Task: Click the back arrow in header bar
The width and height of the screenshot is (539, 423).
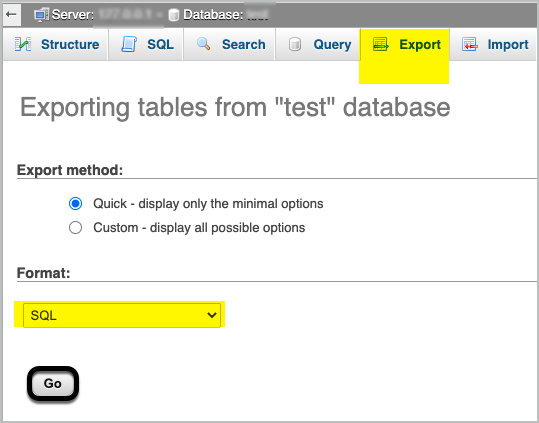Action: click(x=11, y=14)
